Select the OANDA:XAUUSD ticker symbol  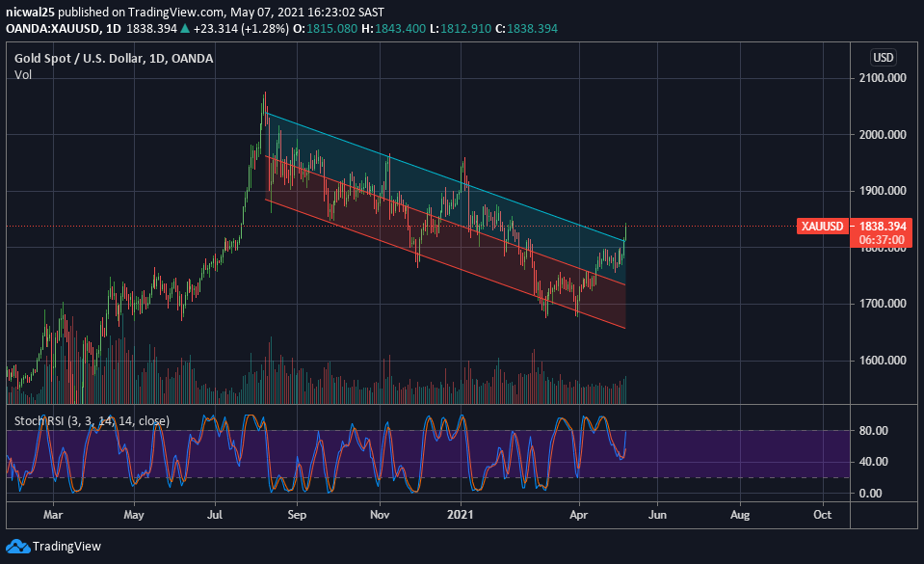[52, 28]
